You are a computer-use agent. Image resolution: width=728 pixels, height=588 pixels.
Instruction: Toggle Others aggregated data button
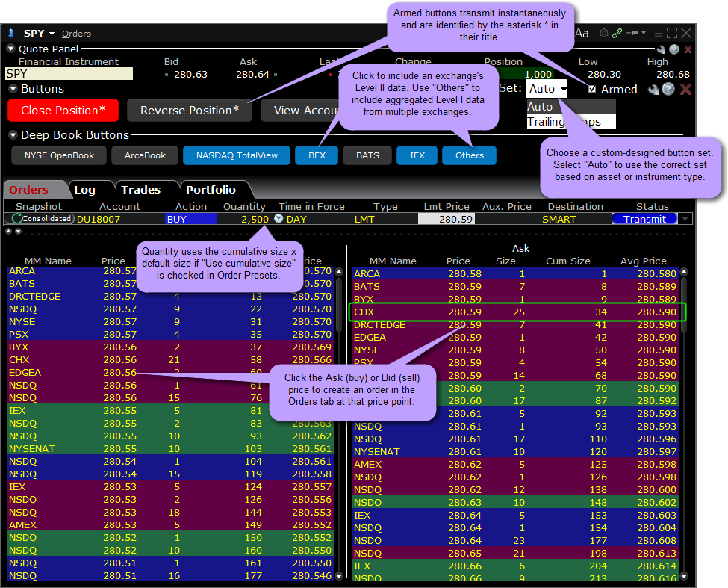point(470,155)
